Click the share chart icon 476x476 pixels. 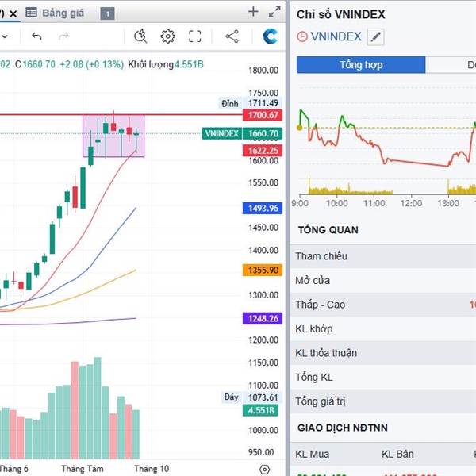232,36
